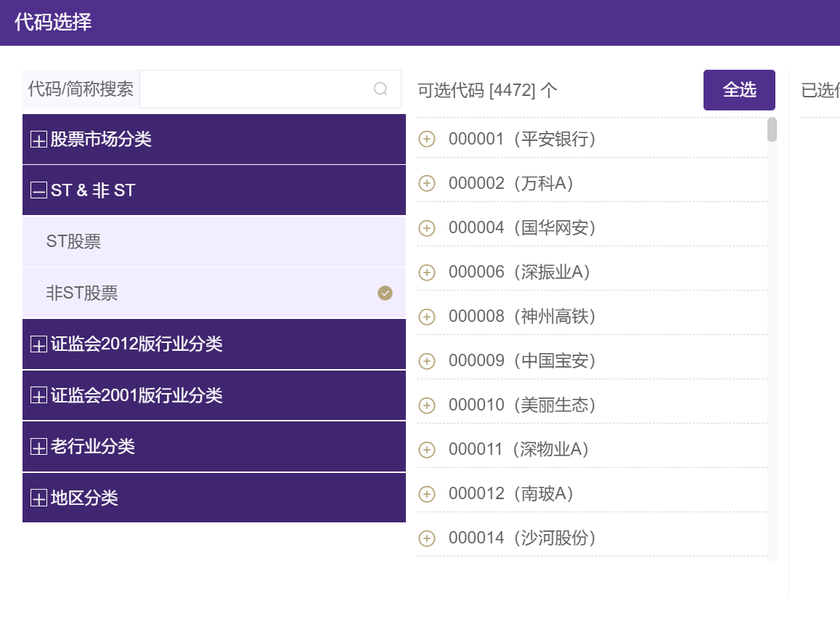Add 000010 美丽生态 with its plus icon
840x627 pixels.
tap(427, 405)
